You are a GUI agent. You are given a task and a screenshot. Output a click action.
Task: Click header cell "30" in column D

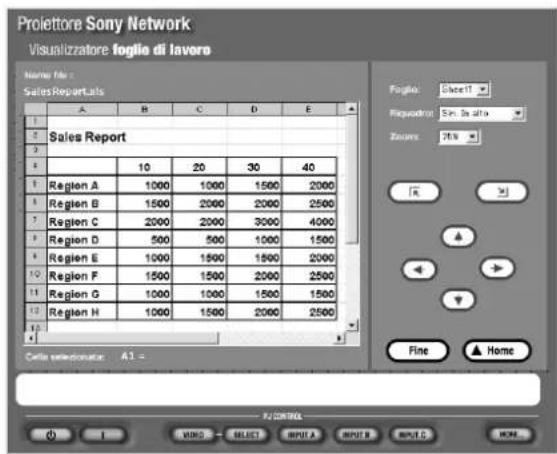coord(254,167)
